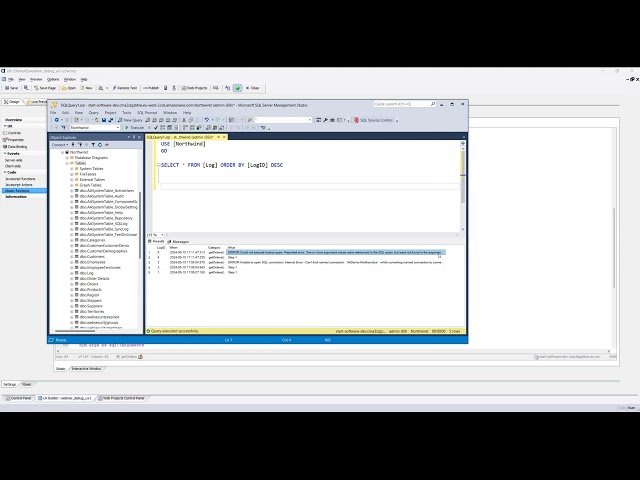640x480 pixels.
Task: Select the dbo.Suppliers table
Action: click(x=91, y=306)
